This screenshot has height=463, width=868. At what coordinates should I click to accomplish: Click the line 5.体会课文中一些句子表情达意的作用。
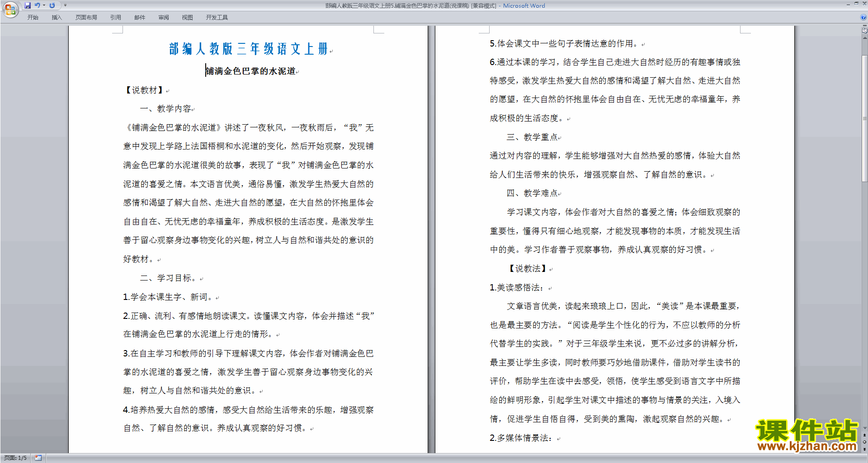coord(565,44)
